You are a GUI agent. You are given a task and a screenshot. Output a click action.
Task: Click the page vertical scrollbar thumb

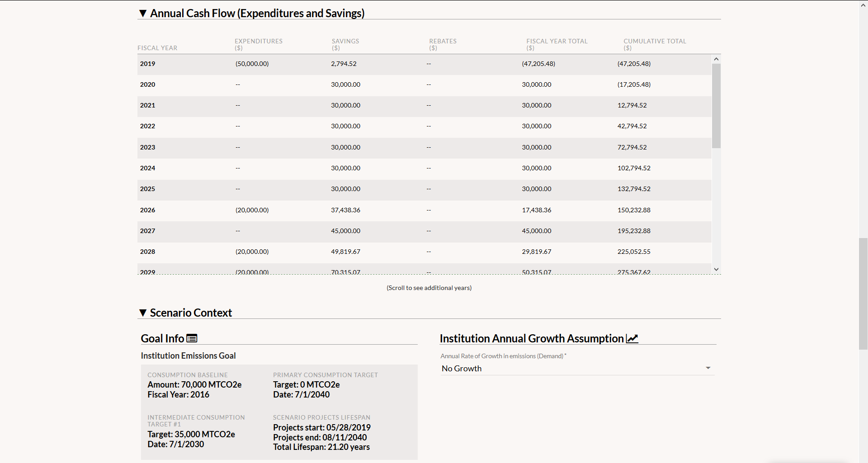point(863,294)
